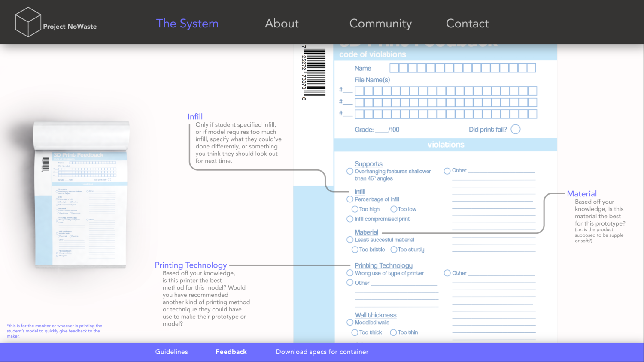Toggle the 'Did print fail?' circle
This screenshot has height=362, width=644.
tap(516, 129)
